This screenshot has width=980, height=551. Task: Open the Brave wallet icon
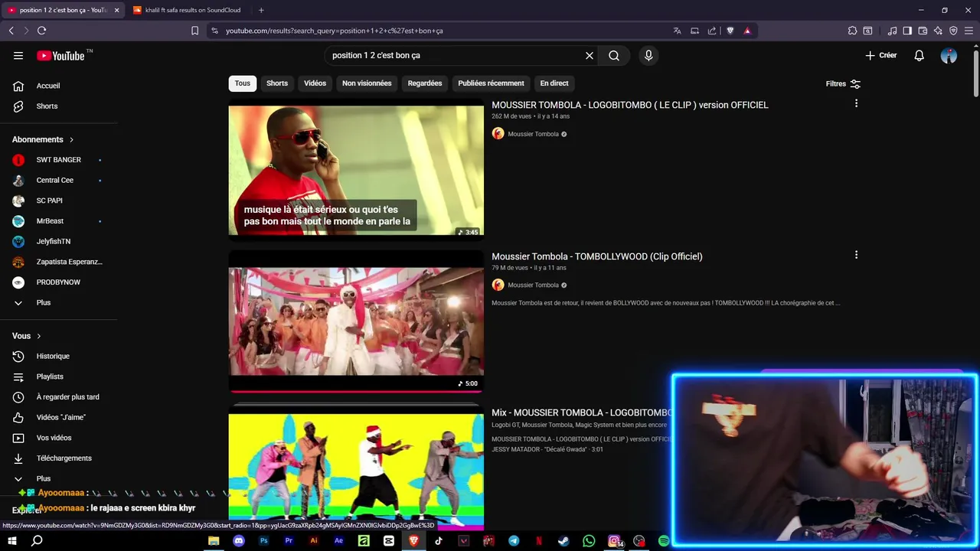[x=923, y=31]
